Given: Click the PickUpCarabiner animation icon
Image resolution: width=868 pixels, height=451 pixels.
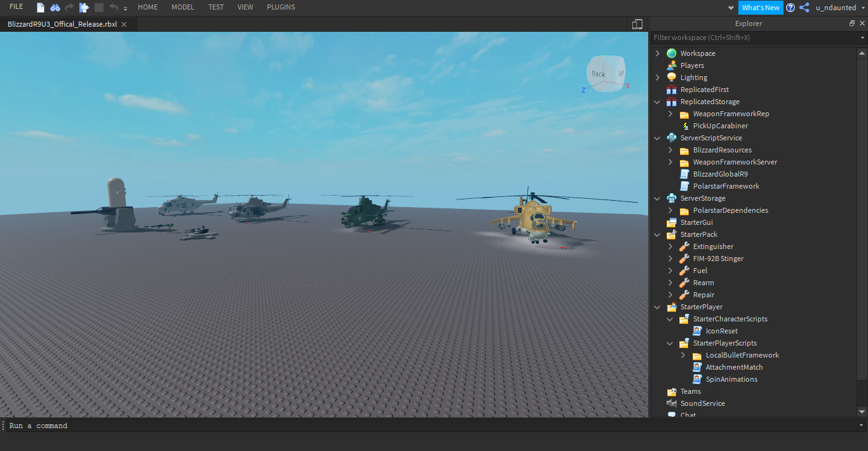Looking at the screenshot, I should (x=684, y=126).
